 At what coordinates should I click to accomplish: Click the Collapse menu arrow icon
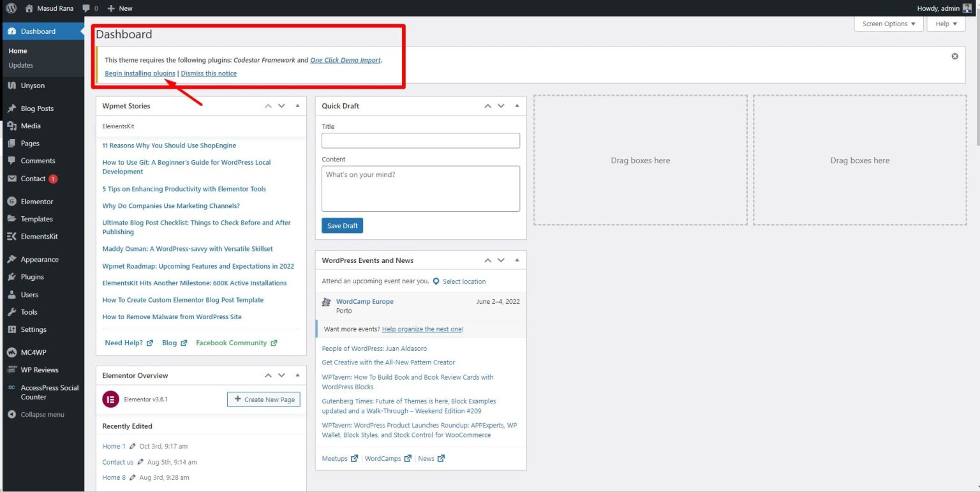tap(13, 414)
